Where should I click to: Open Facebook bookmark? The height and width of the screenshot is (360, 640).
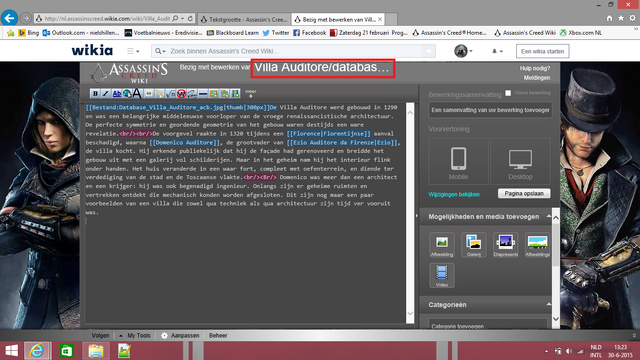coord(309,33)
